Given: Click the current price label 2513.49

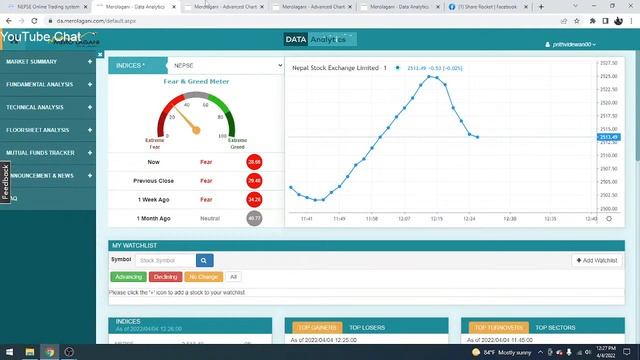Looking at the screenshot, I should (x=609, y=137).
